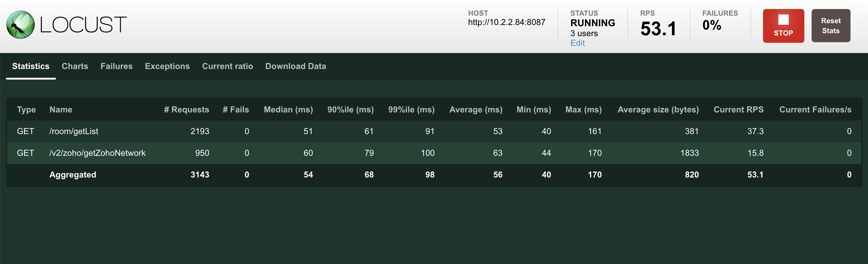Select the /v2/zoho/getZohoNetwork endpoint name
The image size is (868, 264).
click(x=97, y=153)
